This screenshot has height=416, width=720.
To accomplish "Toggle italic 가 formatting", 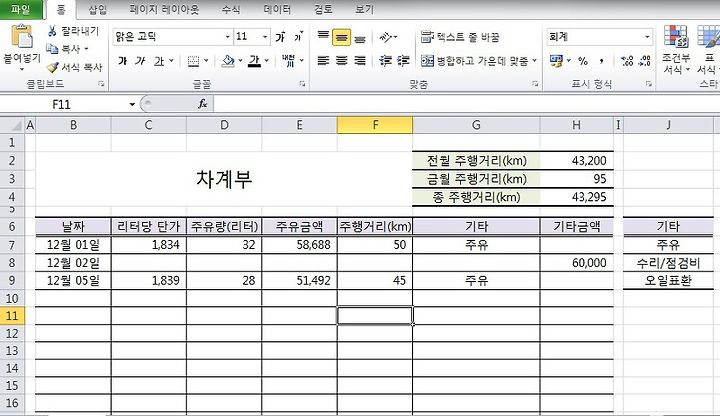I will click(140, 61).
